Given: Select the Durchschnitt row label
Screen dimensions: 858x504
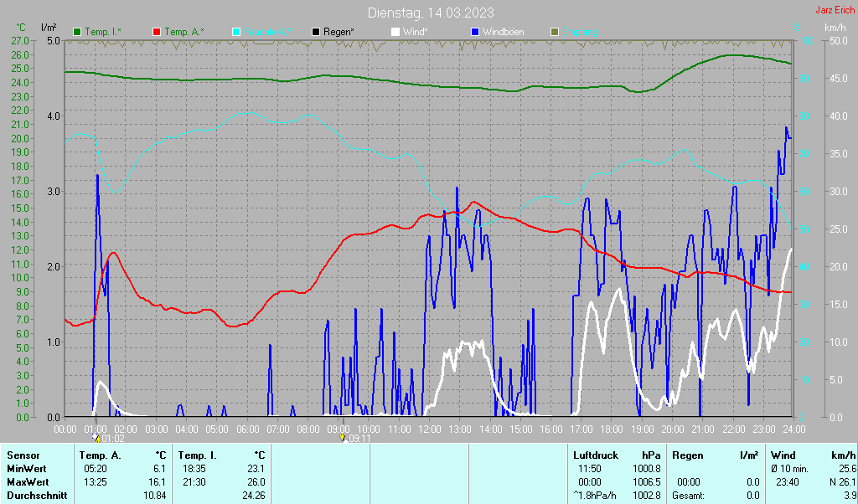Looking at the screenshot, I should pyautogui.click(x=37, y=496).
